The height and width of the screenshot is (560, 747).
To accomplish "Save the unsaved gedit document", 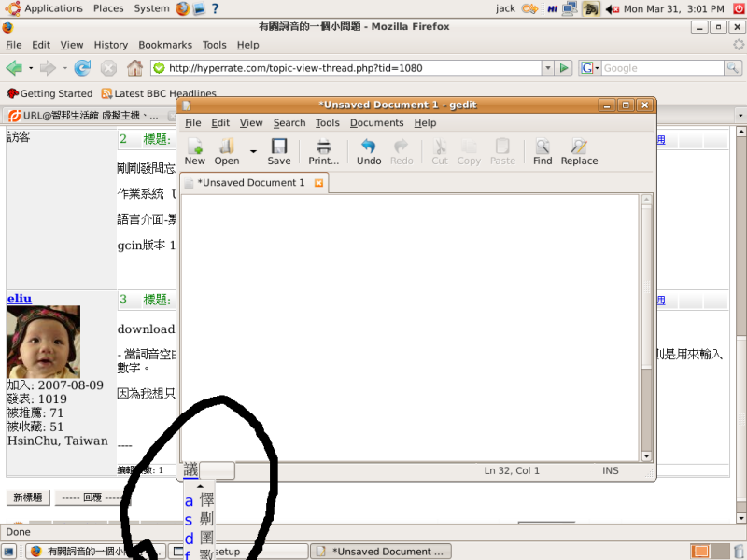I will [279, 150].
